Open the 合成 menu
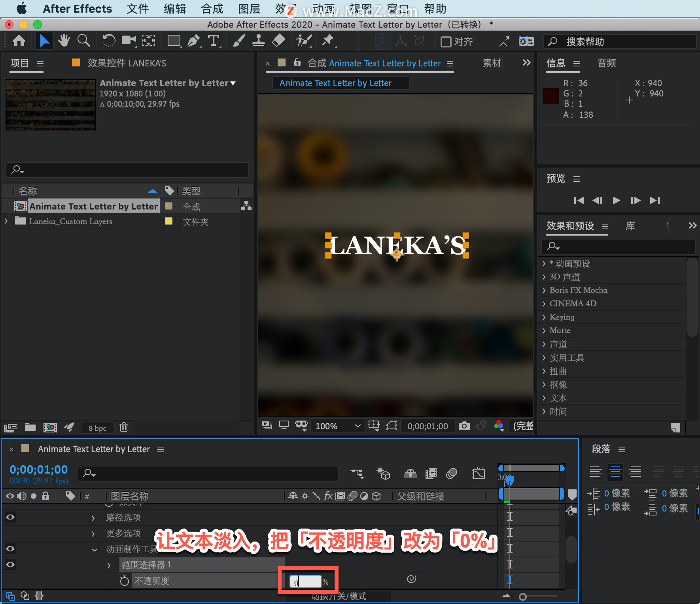The width and height of the screenshot is (700, 604). coord(212,9)
